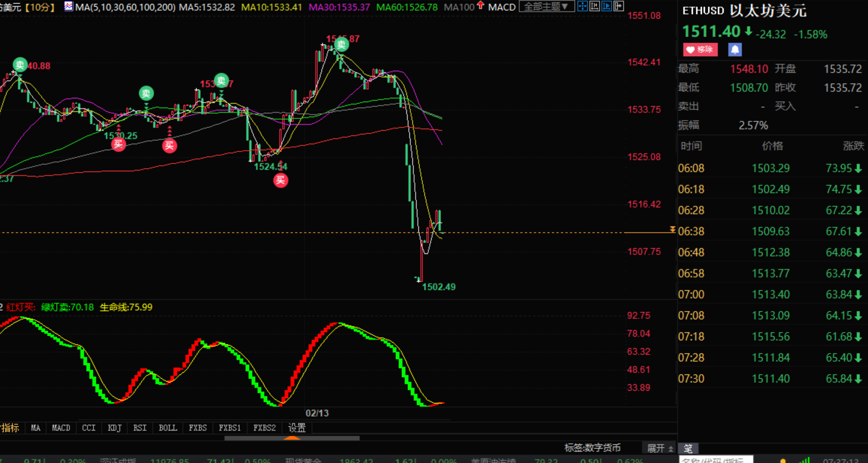Click the 振幅 2.57% value
Image resolution: width=868 pixels, height=463 pixels.
click(753, 125)
